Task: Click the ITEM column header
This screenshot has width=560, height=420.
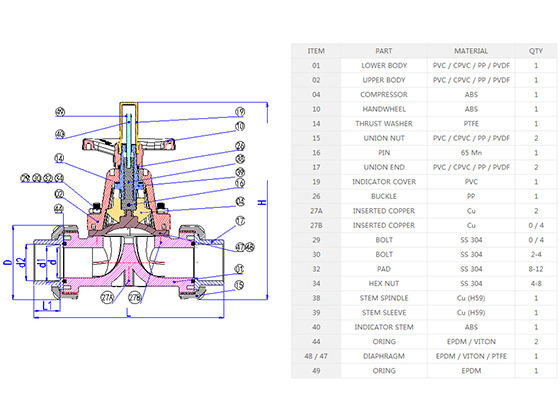Action: [316, 51]
